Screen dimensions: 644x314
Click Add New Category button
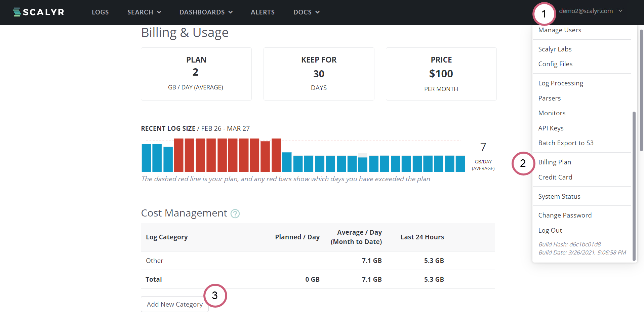point(174,304)
